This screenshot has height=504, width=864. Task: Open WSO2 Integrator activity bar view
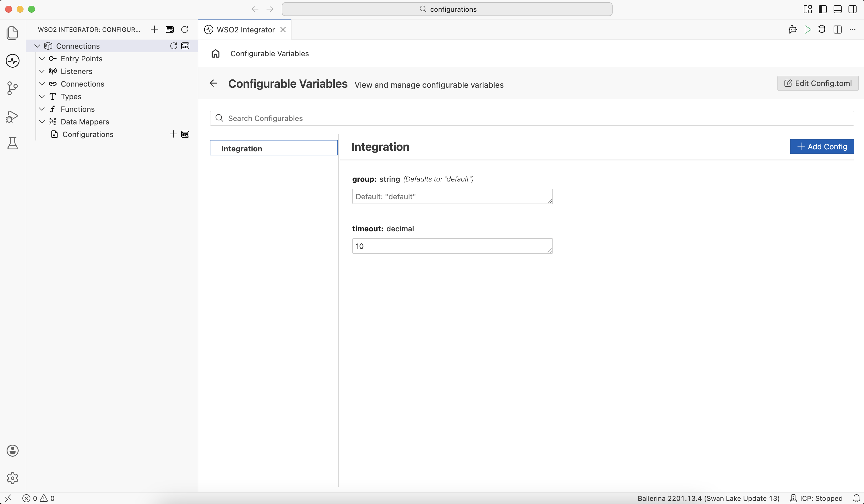pyautogui.click(x=13, y=61)
